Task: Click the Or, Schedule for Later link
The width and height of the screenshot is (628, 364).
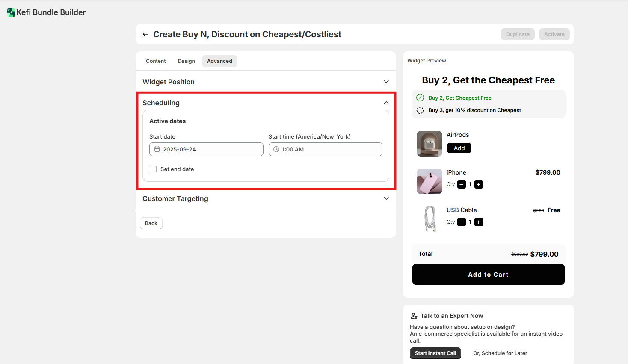Action: 500,353
